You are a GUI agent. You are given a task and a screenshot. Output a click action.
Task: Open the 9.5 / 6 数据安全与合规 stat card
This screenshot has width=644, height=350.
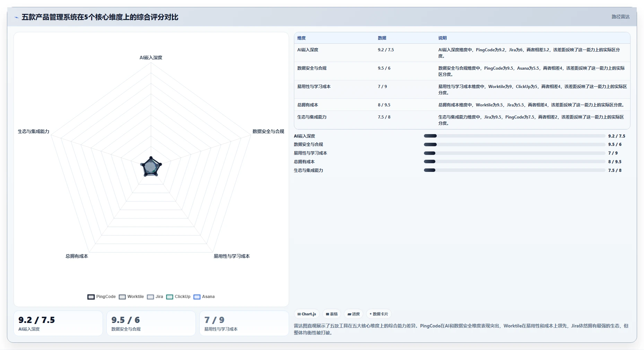(151, 323)
